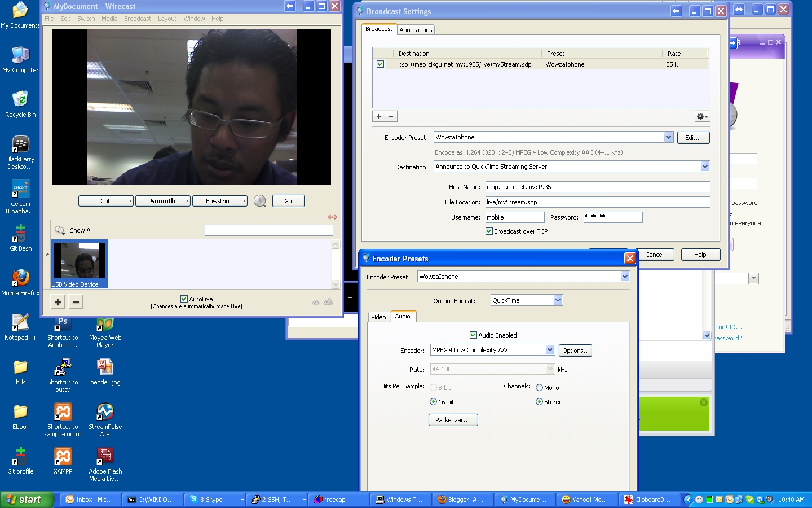The image size is (812, 508).
Task: Add a destination with the plus button
Action: click(379, 116)
